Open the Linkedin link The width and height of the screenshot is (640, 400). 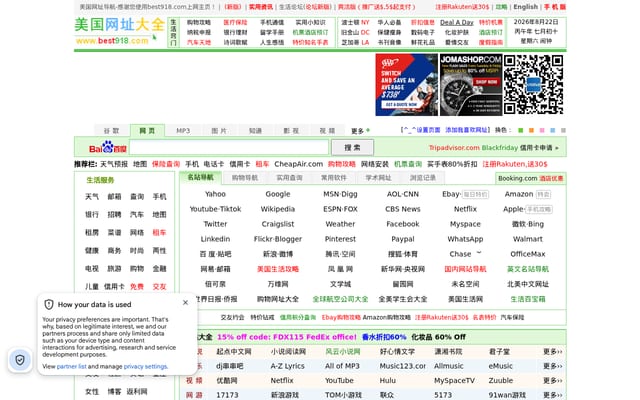[215, 239]
